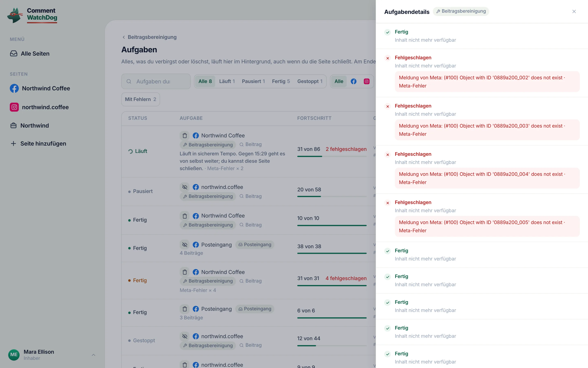Click the hidden-eye icon in the Pausiert row
The width and height of the screenshot is (588, 368).
pos(185,187)
